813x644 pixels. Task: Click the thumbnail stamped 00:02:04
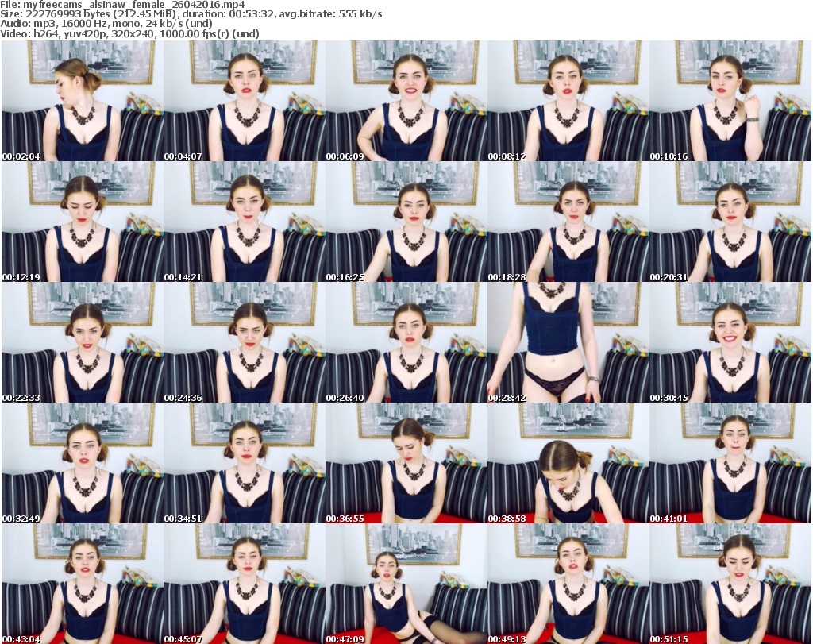point(82,101)
